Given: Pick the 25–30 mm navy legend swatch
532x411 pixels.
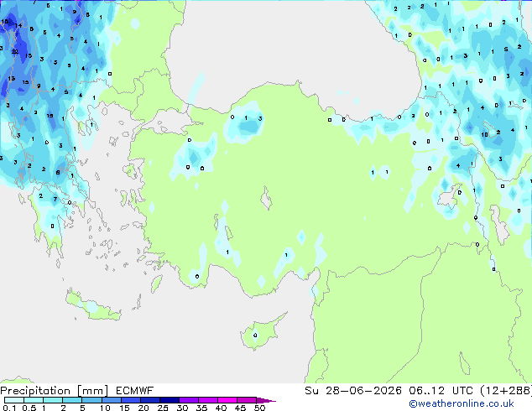Looking at the screenshot, I should click(x=169, y=400).
